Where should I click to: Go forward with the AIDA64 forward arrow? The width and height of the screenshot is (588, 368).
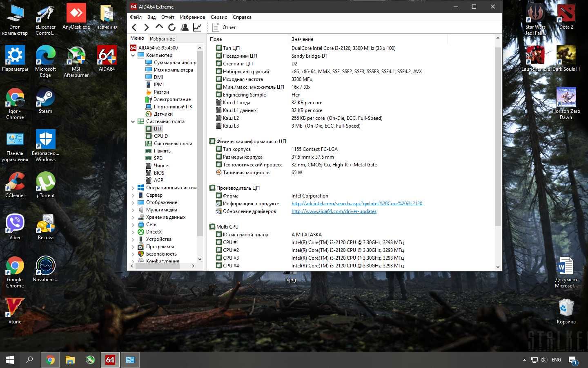(146, 27)
